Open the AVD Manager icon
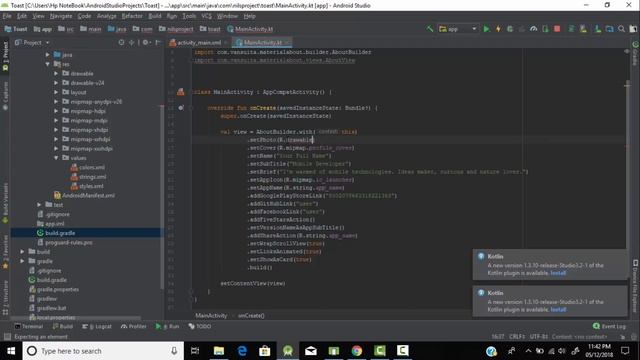Image resolution: width=640 pixels, height=360 pixels. [x=583, y=29]
